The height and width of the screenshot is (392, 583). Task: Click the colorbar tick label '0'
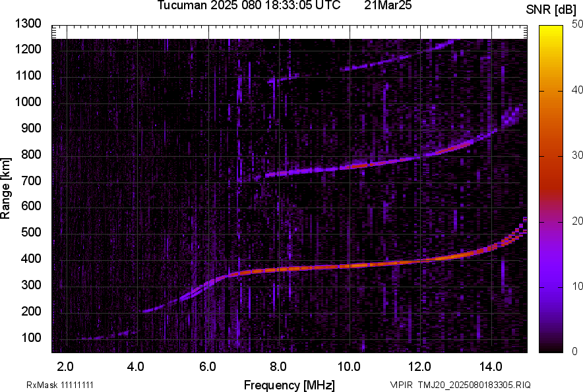(575, 351)
